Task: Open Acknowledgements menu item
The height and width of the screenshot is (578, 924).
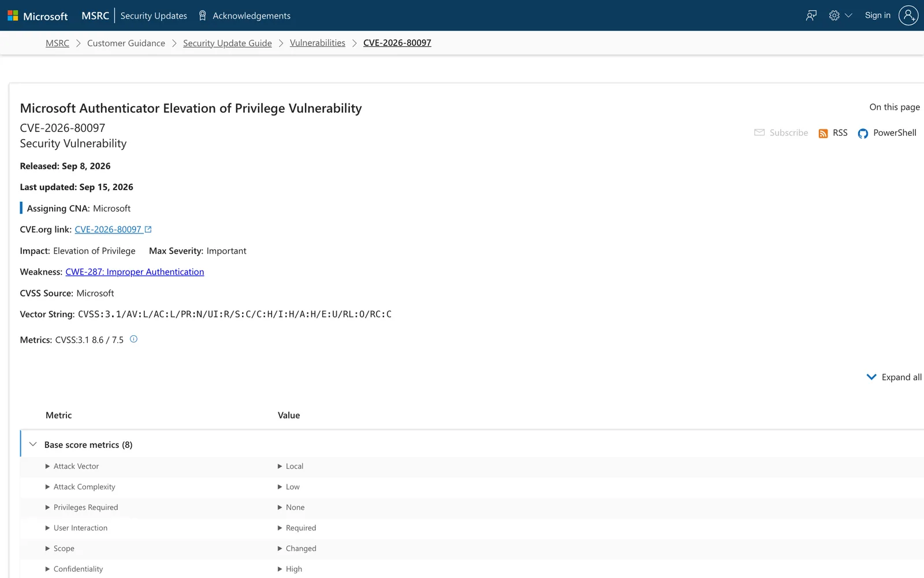Action: (252, 16)
